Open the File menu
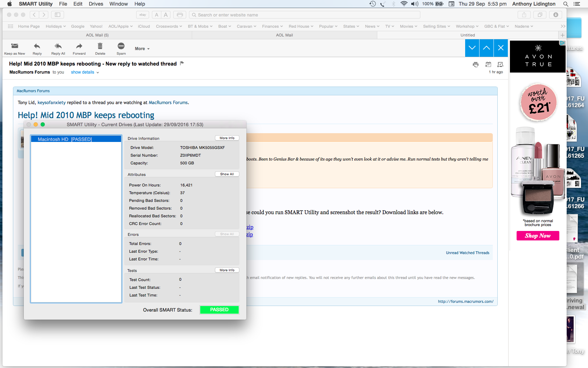 (x=63, y=4)
